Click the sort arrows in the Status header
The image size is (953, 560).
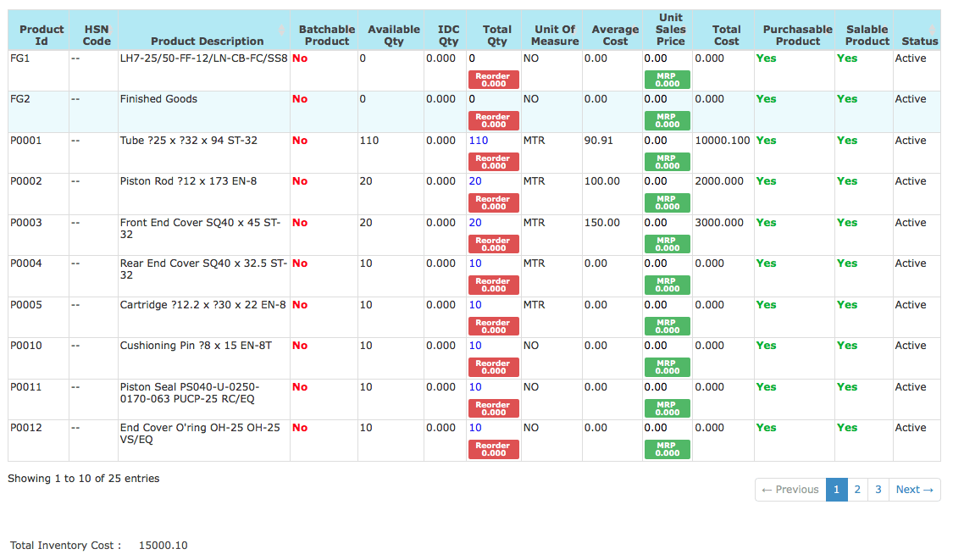tap(933, 30)
